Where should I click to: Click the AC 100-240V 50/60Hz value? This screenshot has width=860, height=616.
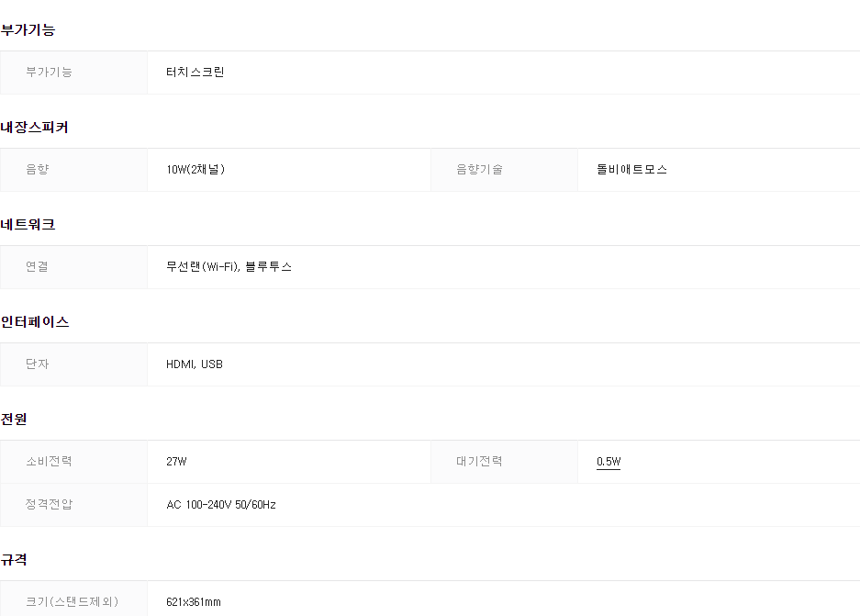pyautogui.click(x=221, y=505)
